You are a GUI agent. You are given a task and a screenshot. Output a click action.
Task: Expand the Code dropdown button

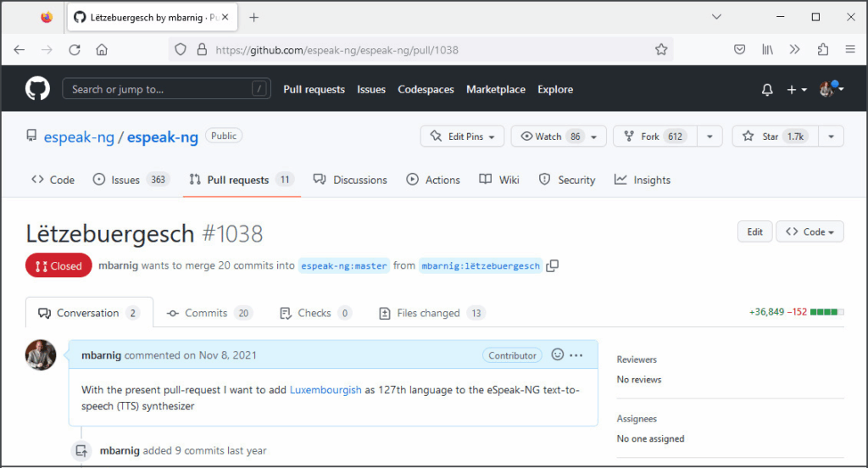tap(810, 231)
